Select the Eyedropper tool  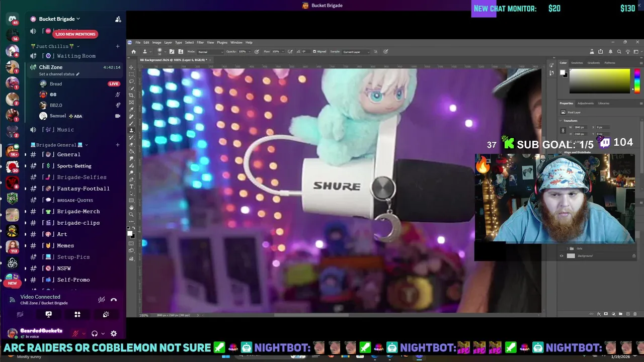131,109
